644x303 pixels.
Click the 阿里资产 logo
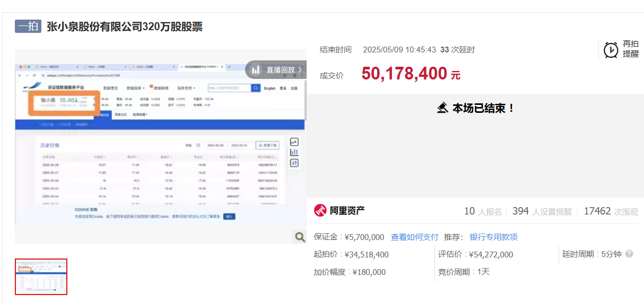point(340,210)
